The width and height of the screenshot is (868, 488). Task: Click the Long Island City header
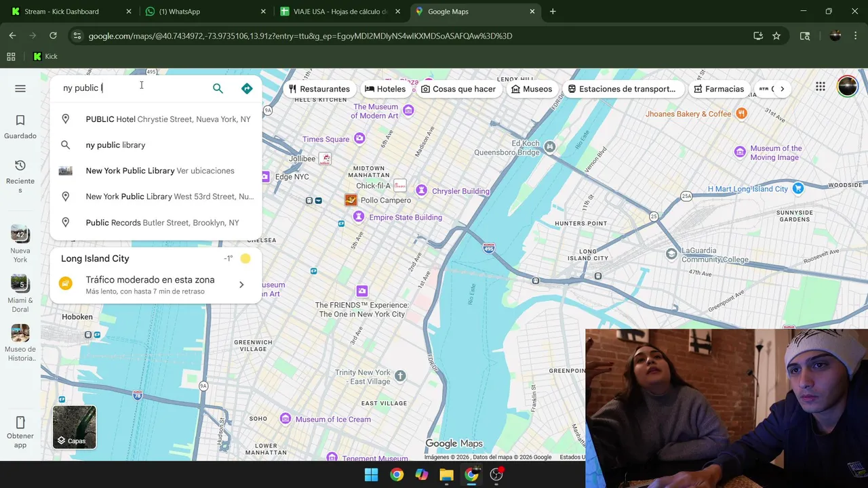pyautogui.click(x=95, y=258)
